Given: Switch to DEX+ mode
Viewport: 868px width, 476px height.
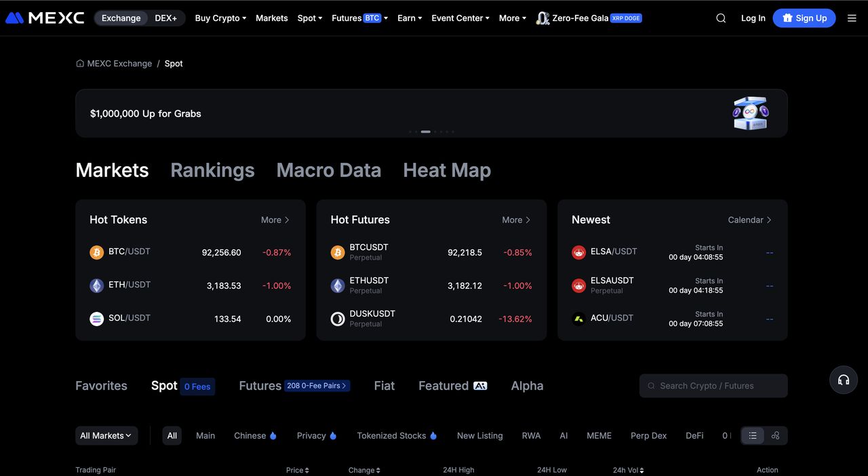Looking at the screenshot, I should [166, 18].
